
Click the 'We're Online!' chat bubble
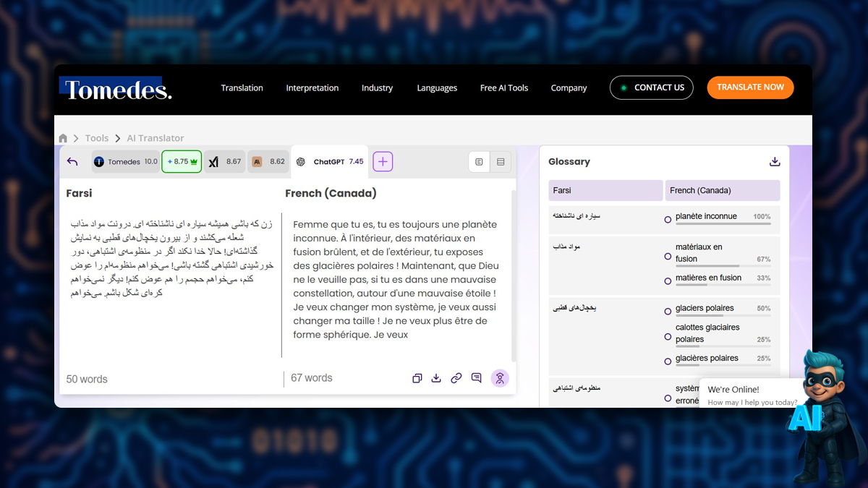(x=752, y=395)
